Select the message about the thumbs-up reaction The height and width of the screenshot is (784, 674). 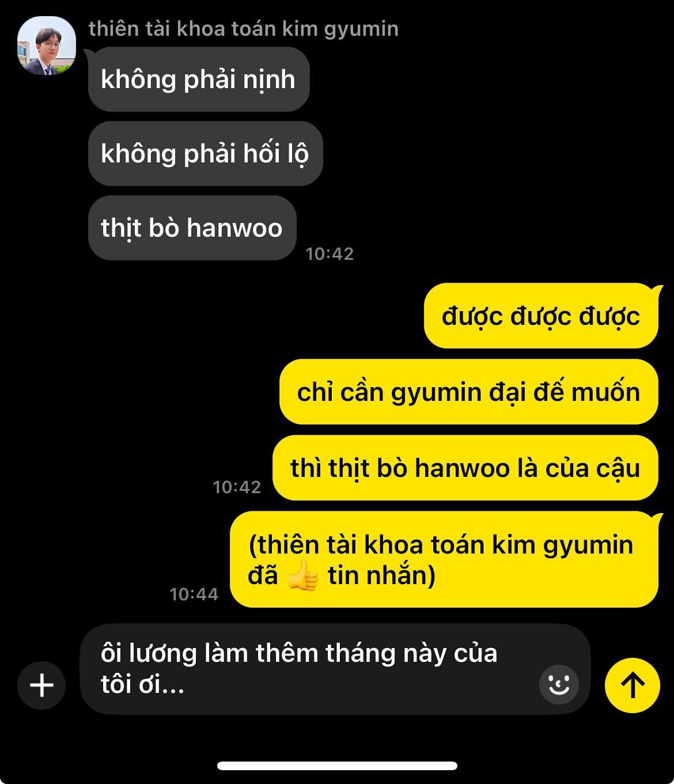click(444, 560)
